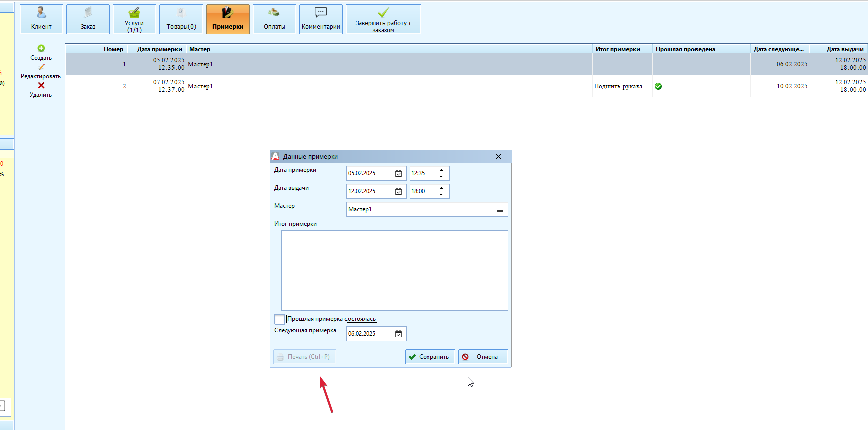Delete fitting with Удалить icon
Image resolution: width=868 pixels, height=430 pixels.
point(41,86)
